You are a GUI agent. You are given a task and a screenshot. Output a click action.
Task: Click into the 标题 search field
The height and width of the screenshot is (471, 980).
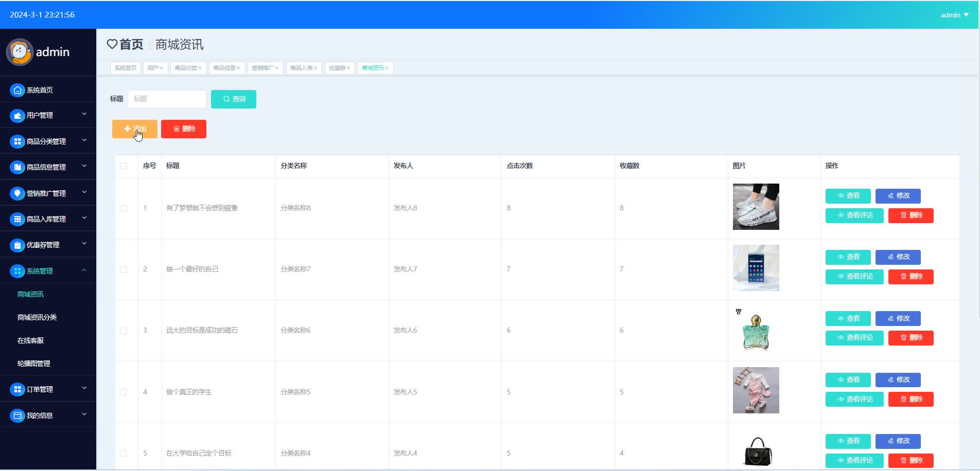(167, 99)
